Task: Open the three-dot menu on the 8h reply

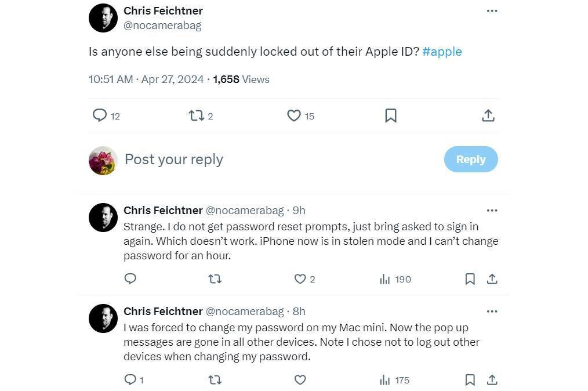Action: tap(492, 312)
